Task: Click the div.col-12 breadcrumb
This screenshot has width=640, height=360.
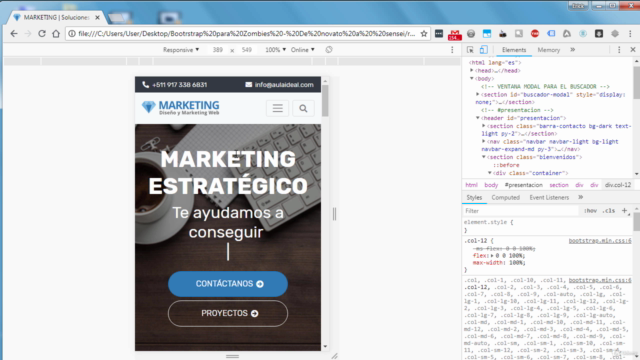Action: [x=618, y=185]
